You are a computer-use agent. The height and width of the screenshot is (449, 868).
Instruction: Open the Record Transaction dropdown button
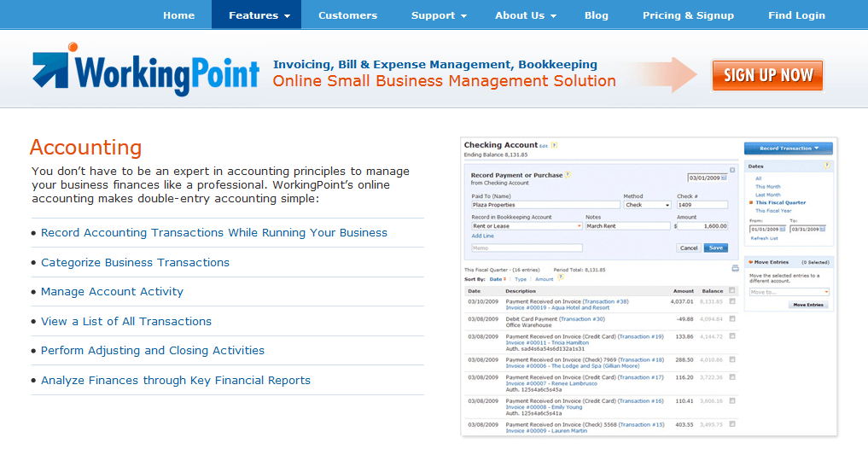tap(789, 148)
